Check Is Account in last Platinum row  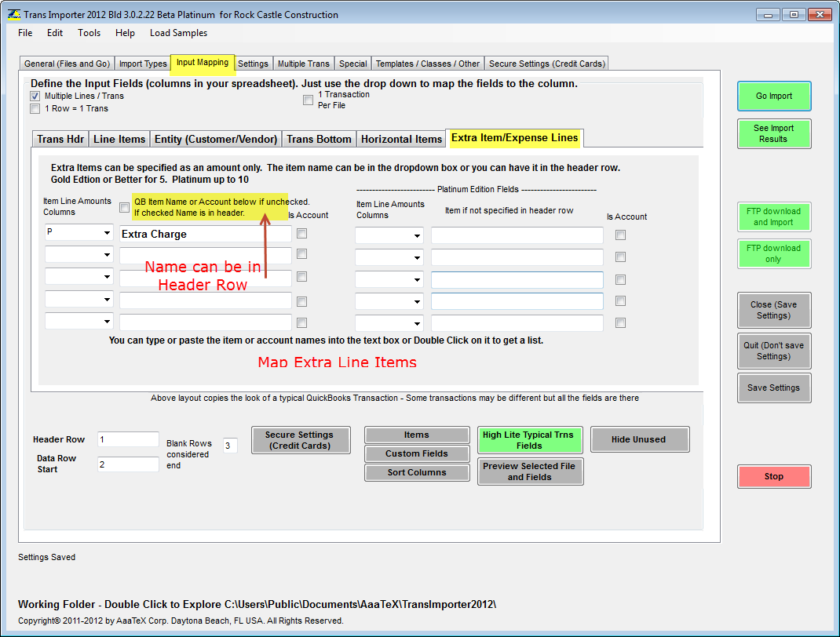[x=620, y=322]
